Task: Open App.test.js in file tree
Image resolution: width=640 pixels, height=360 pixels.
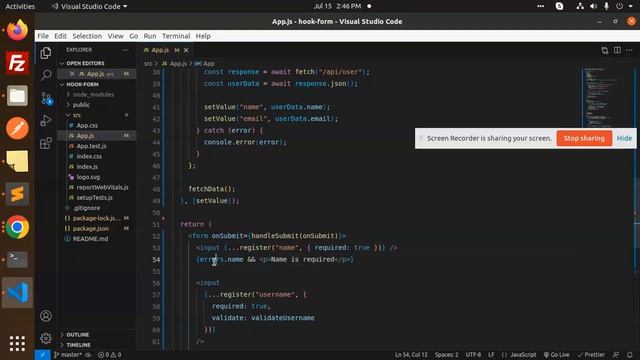Action: tap(91, 146)
